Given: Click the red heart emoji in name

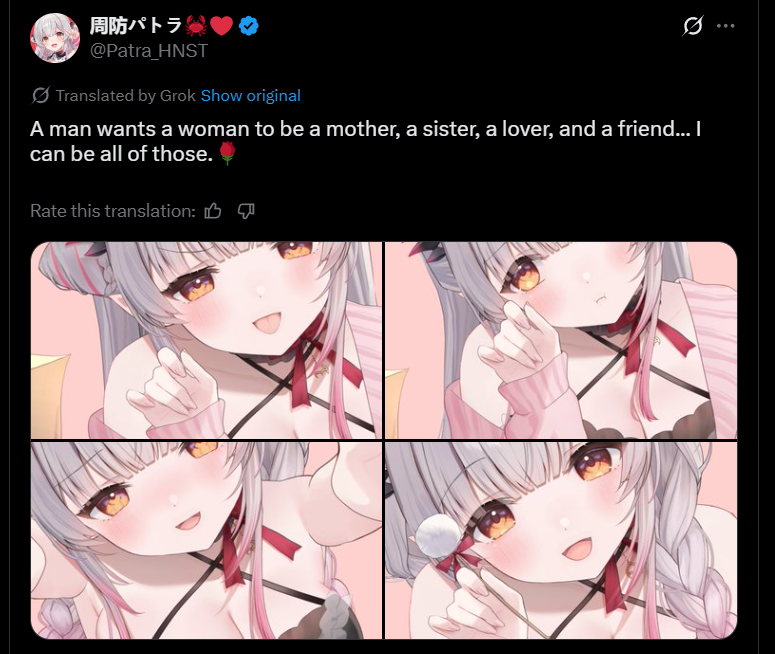Looking at the screenshot, I should (x=221, y=26).
